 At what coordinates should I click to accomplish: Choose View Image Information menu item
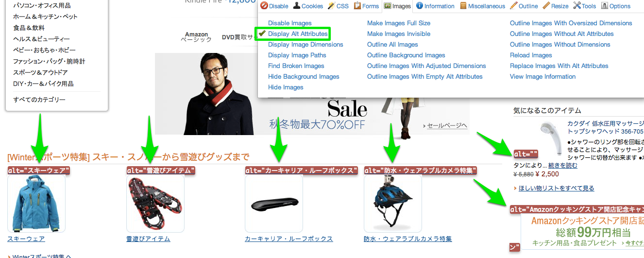[542, 76]
